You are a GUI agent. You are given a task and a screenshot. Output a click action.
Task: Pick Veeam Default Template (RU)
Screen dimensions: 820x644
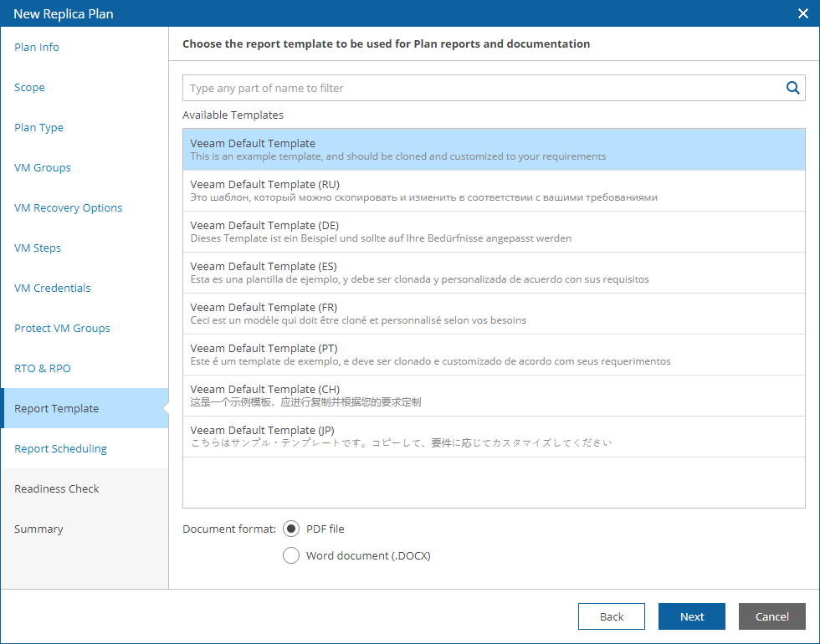494,191
